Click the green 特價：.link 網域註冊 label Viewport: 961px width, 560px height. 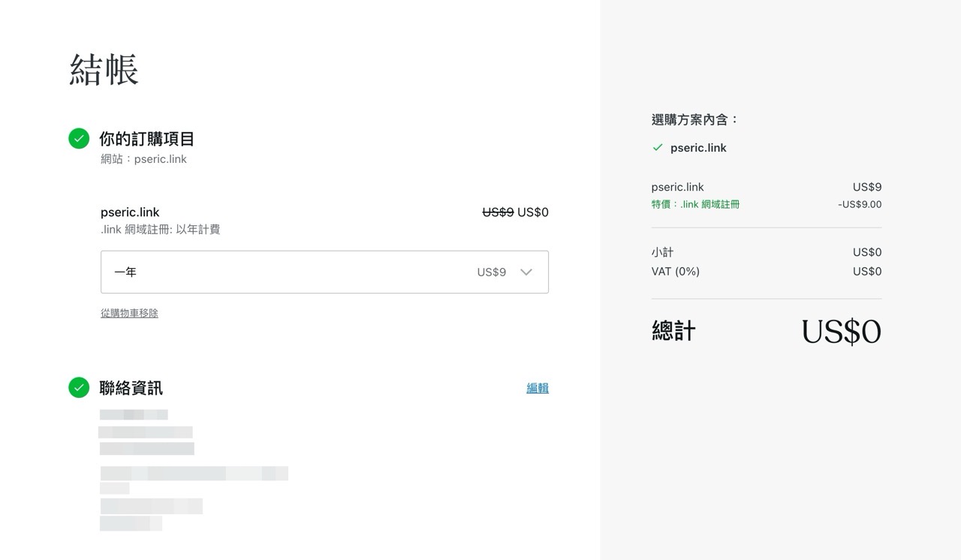695,204
